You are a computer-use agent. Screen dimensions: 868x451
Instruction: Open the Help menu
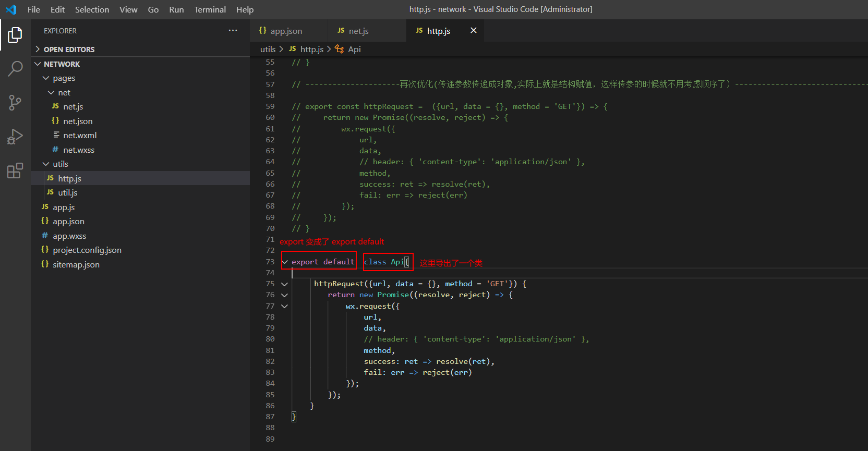[245, 9]
